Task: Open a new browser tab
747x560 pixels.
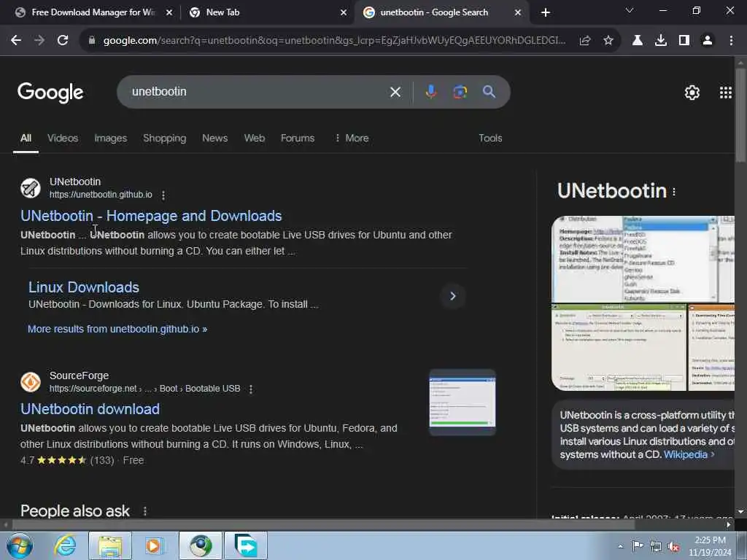Action: (546, 12)
